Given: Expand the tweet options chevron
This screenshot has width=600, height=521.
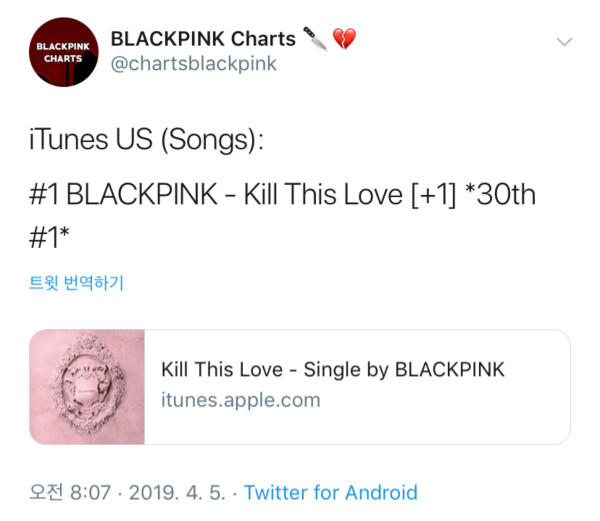Looking at the screenshot, I should [x=564, y=42].
